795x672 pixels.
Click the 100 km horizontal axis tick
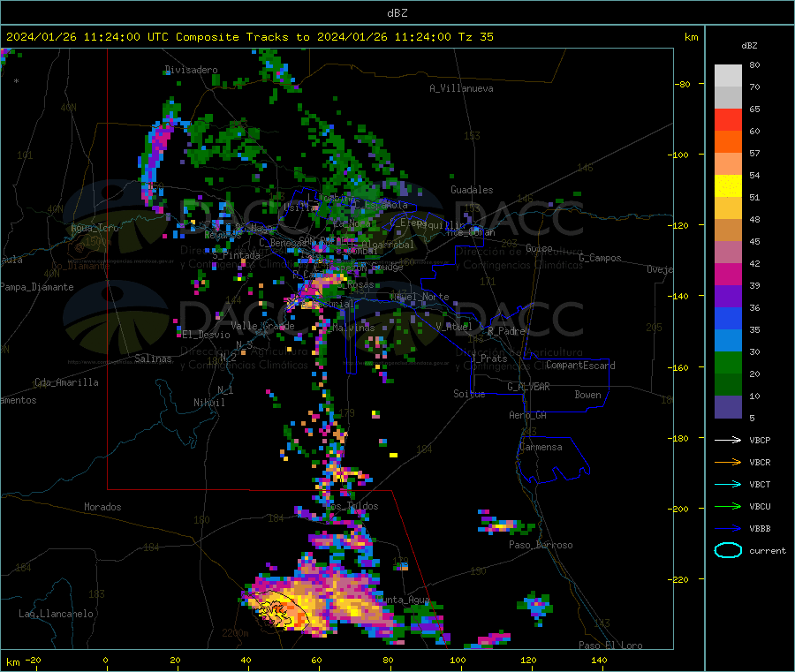tap(458, 660)
